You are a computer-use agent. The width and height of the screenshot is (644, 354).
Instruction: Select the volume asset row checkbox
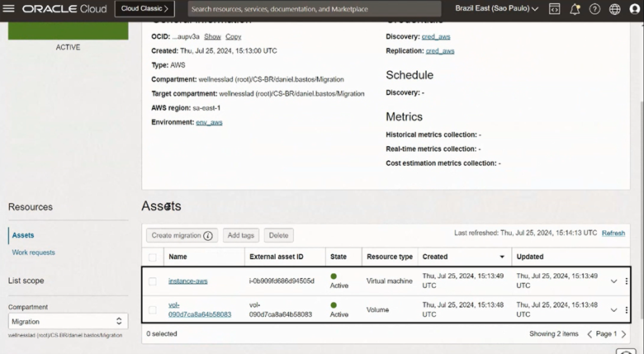153,310
